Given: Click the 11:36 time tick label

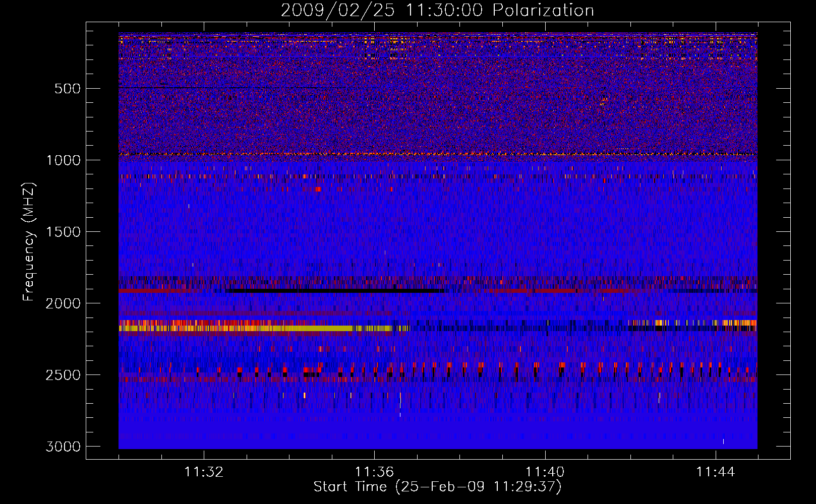Looking at the screenshot, I should [x=374, y=472].
